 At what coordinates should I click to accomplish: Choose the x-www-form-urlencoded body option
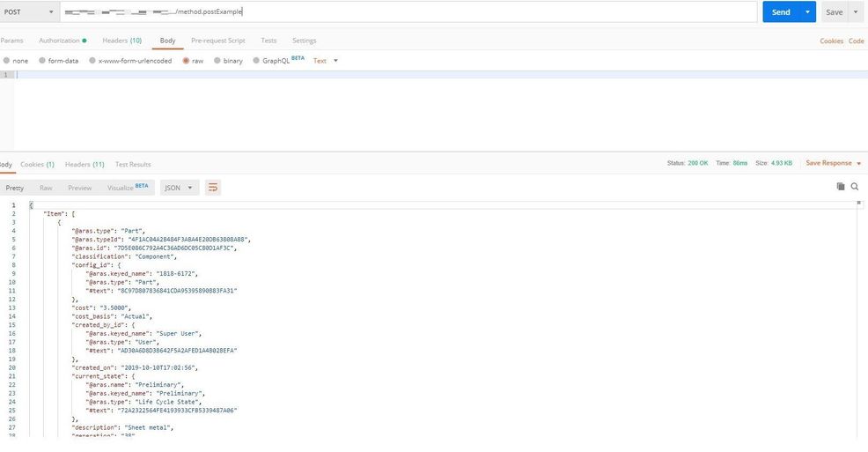[102, 61]
